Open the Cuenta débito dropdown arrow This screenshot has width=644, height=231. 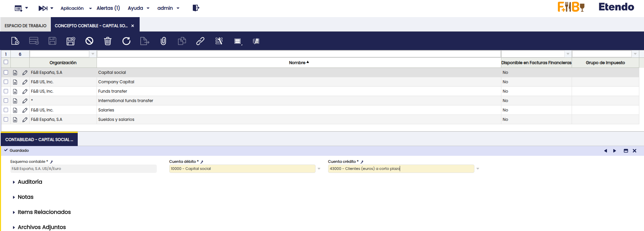(319, 169)
